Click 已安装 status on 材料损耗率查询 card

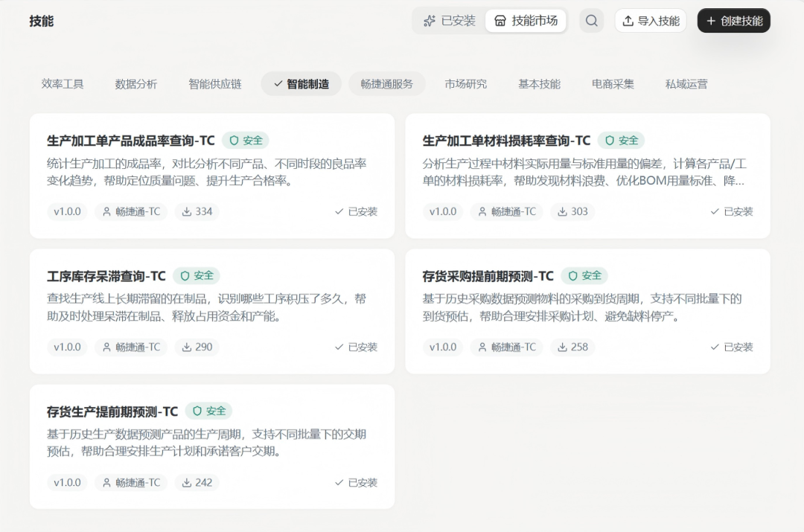tap(732, 211)
